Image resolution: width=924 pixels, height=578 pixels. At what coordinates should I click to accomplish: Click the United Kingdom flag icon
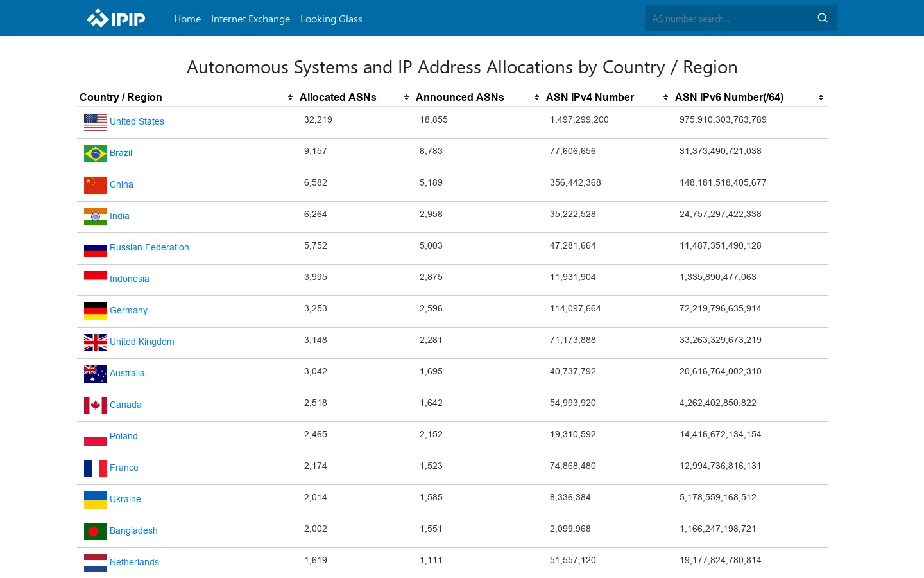(96, 342)
